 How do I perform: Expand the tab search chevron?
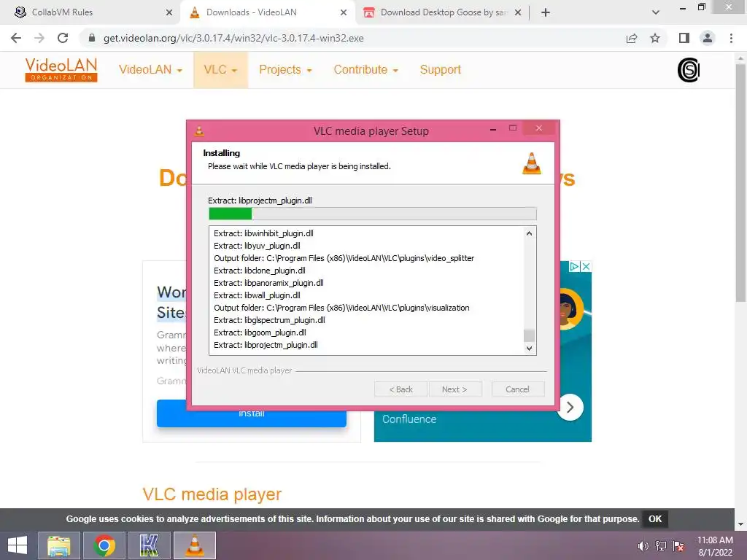click(x=656, y=12)
